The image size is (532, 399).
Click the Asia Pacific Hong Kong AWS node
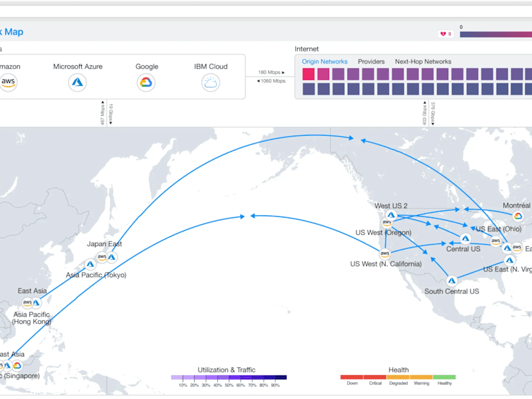point(27,303)
